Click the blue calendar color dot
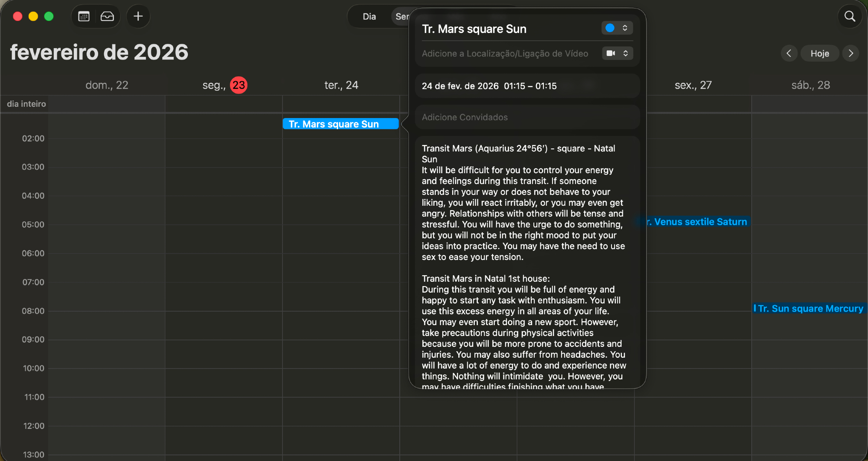 (610, 28)
